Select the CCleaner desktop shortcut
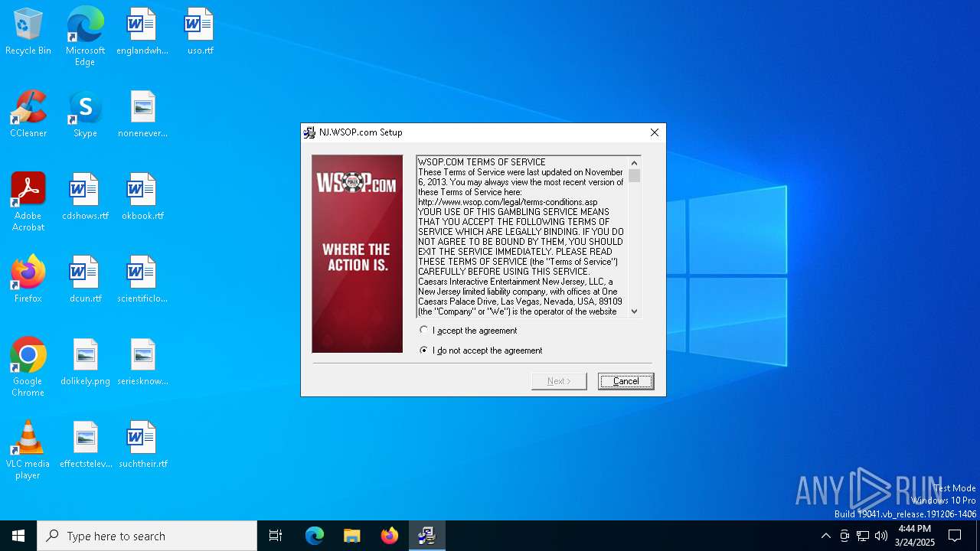Image resolution: width=980 pixels, height=551 pixels. coord(28,115)
